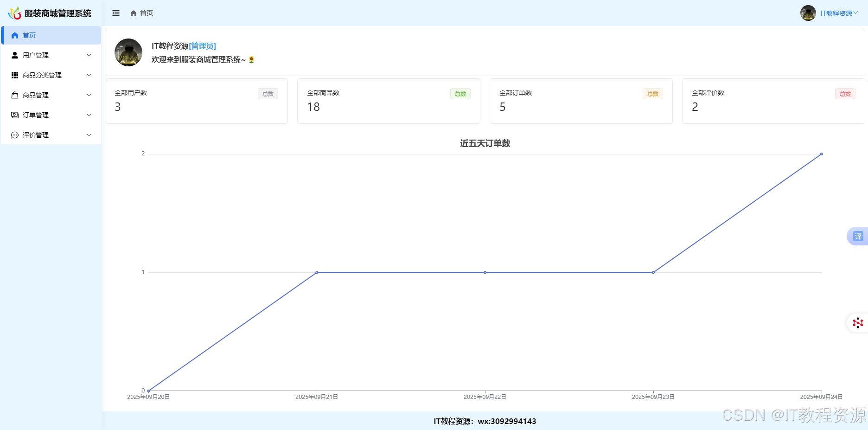Expand the 用户管理 chevron
868x430 pixels.
(x=89, y=55)
